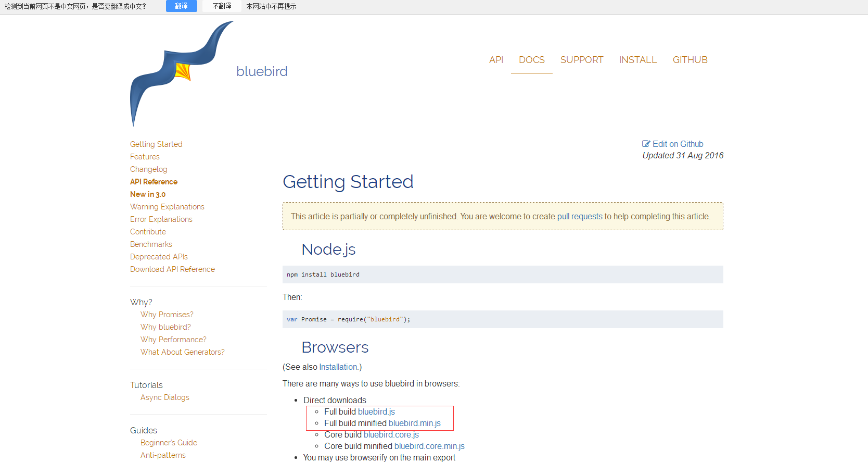
Task: Click the Edit on Github pencil icon
Action: tap(646, 144)
